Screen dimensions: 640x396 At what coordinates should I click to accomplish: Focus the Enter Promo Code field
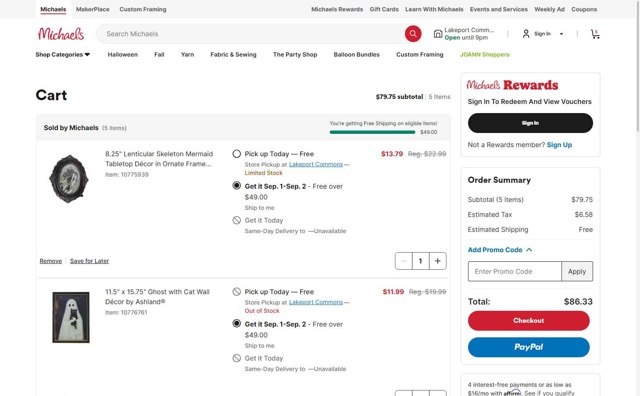tap(515, 271)
